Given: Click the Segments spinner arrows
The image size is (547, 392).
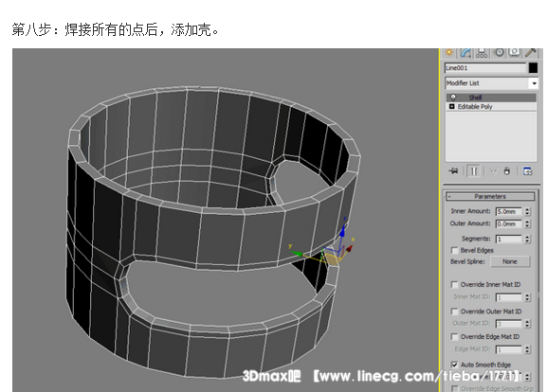Looking at the screenshot, I should [527, 239].
